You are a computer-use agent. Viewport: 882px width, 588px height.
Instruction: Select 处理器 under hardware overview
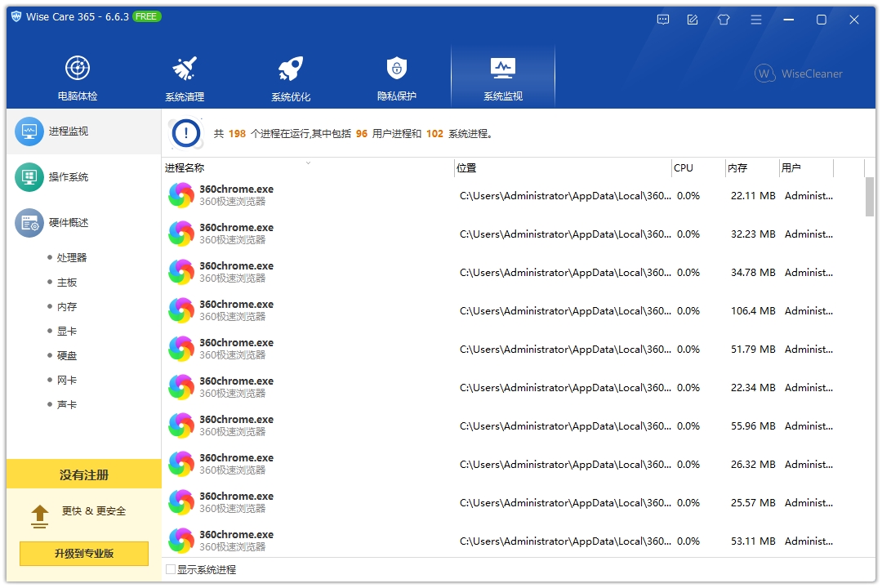[71, 258]
